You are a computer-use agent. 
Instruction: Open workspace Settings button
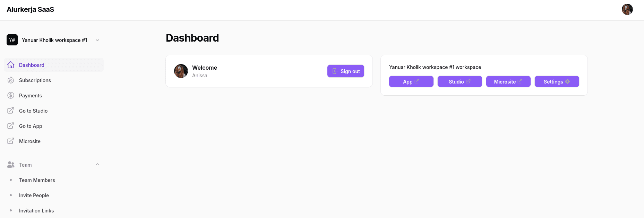(x=557, y=81)
